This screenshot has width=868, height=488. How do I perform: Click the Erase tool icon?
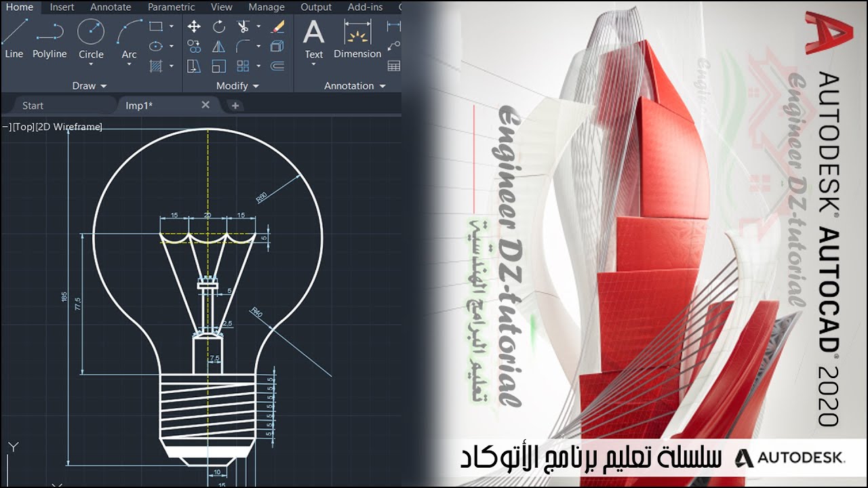point(277,26)
